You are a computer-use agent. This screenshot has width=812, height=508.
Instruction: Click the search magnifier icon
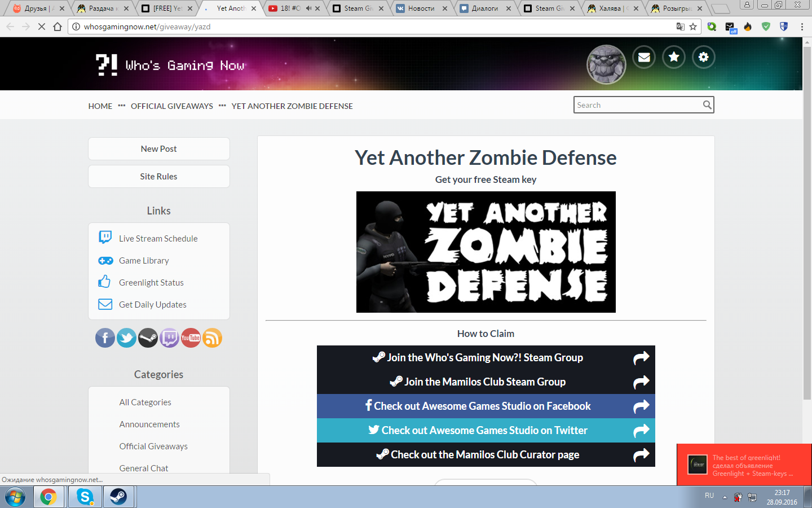707,105
